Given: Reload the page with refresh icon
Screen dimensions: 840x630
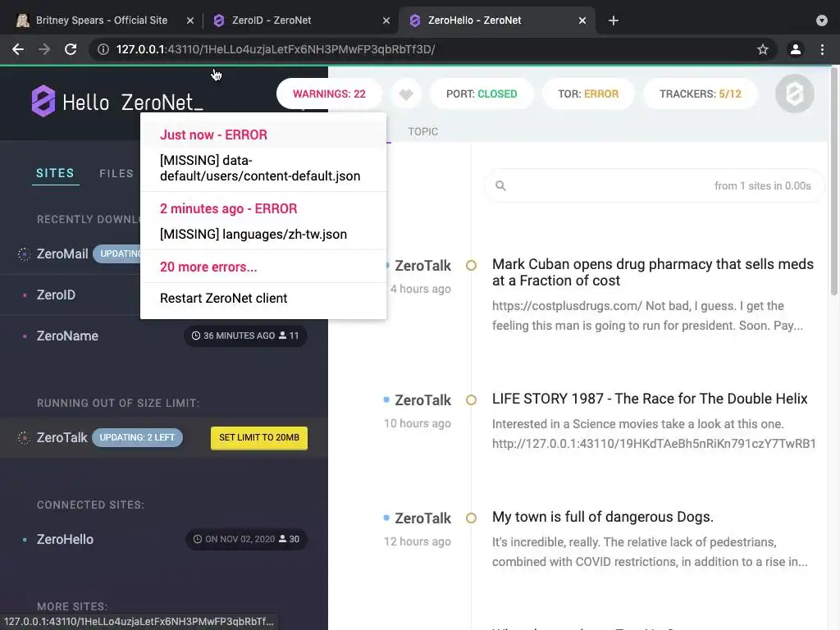Looking at the screenshot, I should point(71,49).
